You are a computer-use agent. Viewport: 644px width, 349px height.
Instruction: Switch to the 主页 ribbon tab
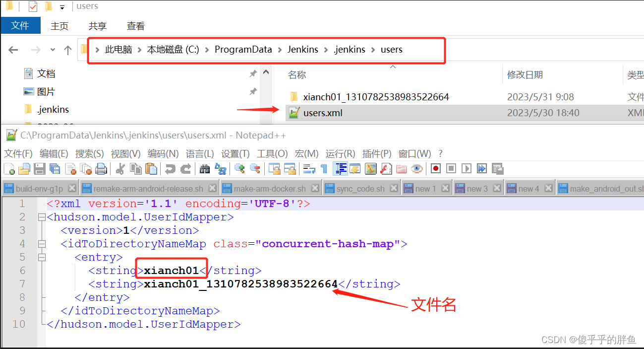[59, 26]
